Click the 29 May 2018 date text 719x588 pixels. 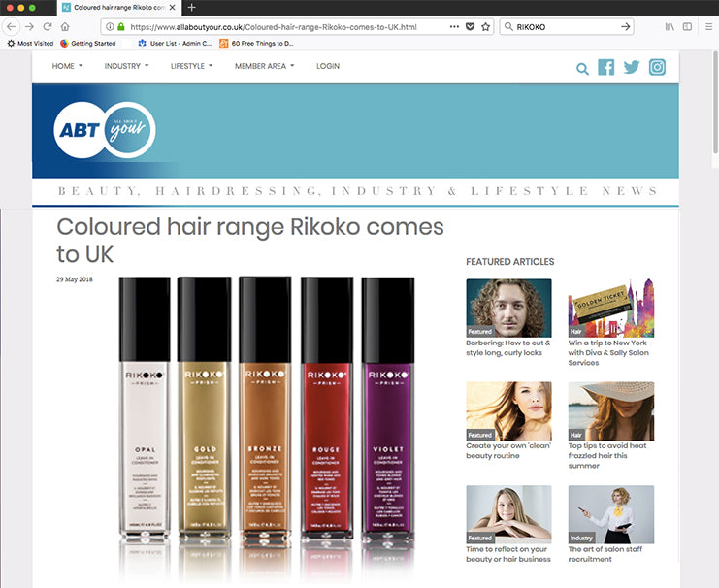(x=75, y=279)
